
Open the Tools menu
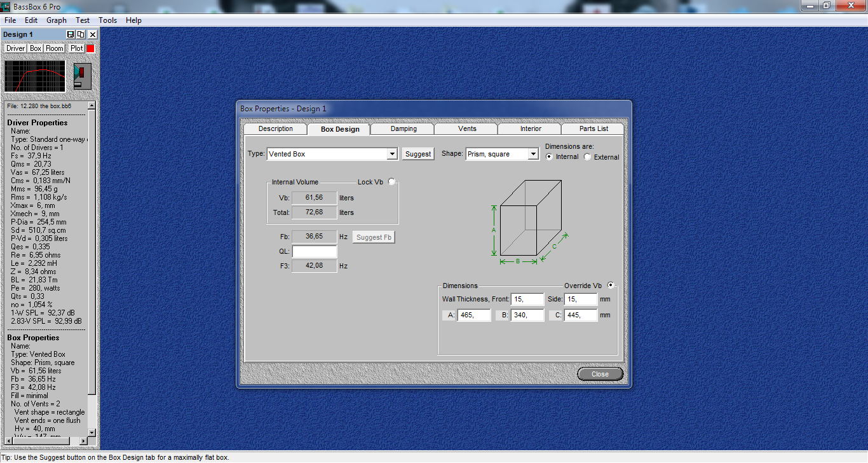(108, 20)
